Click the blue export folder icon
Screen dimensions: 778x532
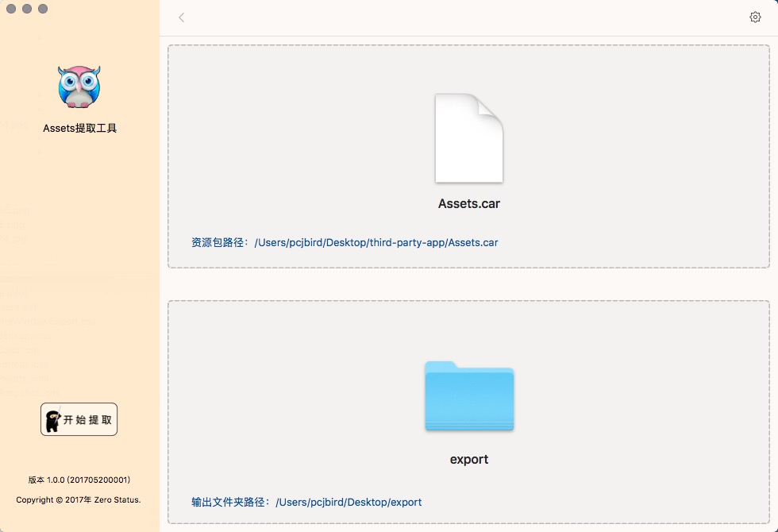coord(469,396)
